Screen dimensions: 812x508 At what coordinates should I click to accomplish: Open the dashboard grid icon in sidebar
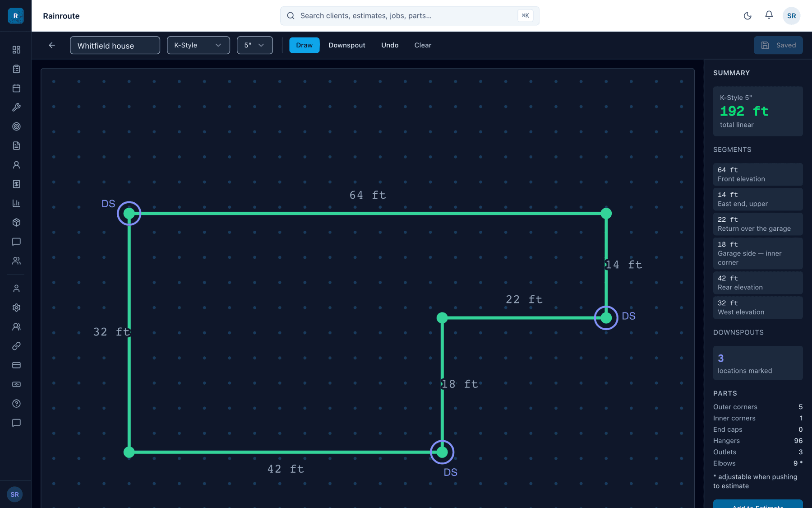pyautogui.click(x=16, y=50)
